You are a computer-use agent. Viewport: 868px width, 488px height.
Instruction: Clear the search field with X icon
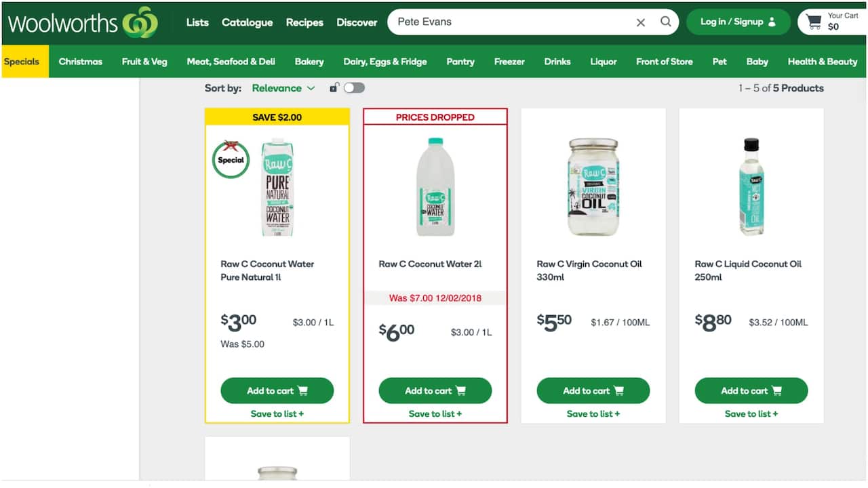[640, 22]
